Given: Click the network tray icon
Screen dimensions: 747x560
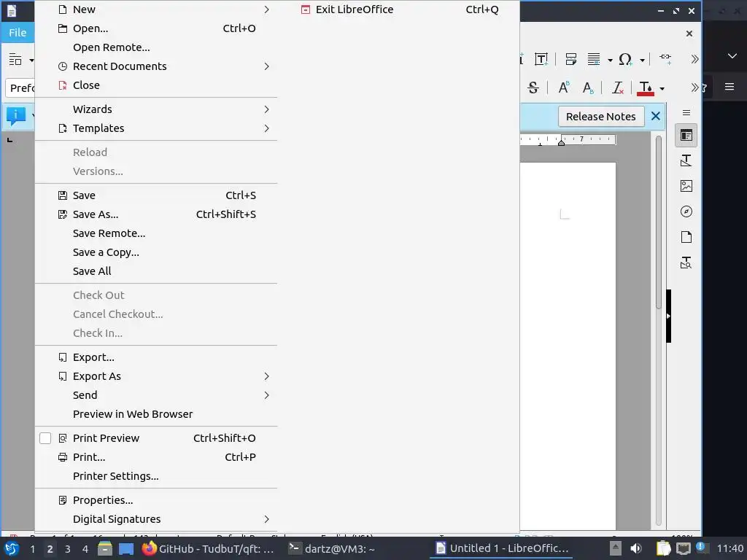Looking at the screenshot, I should coord(684,548).
